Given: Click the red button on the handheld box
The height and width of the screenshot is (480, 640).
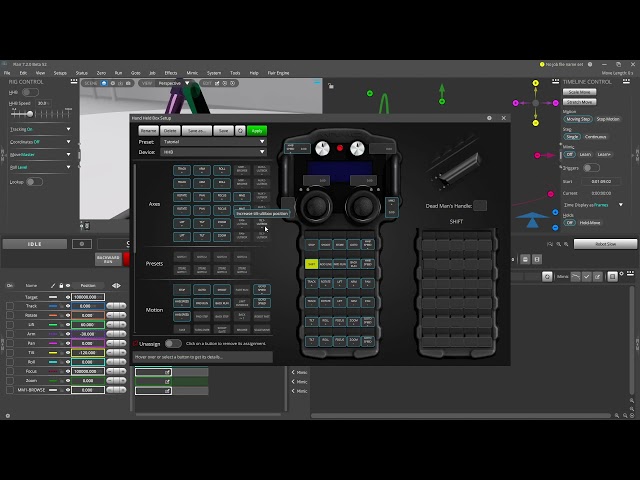Looking at the screenshot, I should pos(340,148).
